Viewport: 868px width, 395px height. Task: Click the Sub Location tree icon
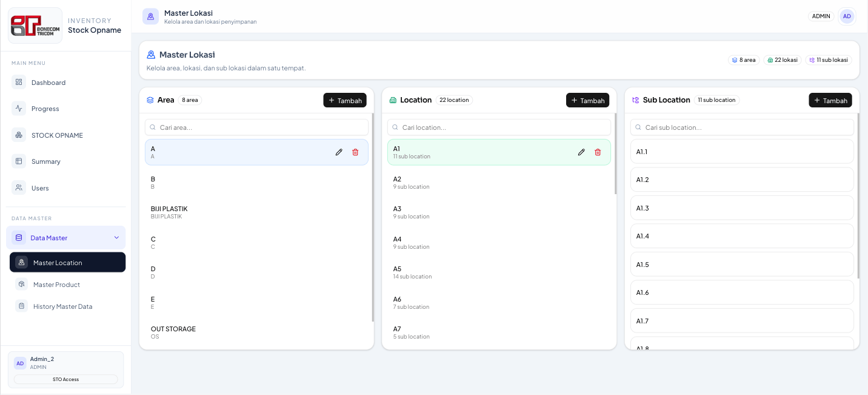click(636, 100)
